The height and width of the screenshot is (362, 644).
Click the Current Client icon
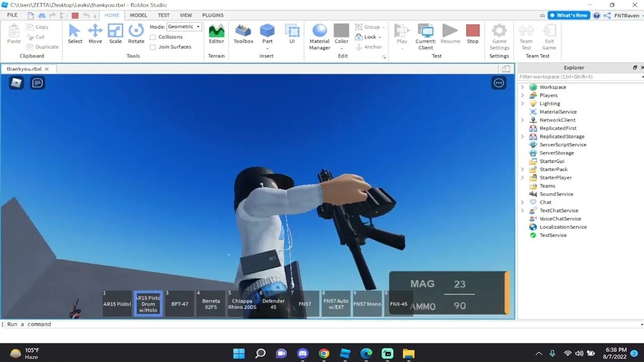point(426,31)
